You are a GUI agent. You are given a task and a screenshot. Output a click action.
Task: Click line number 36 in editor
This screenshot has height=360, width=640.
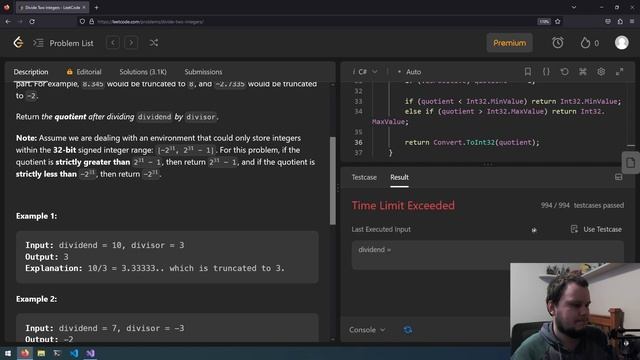coord(358,142)
